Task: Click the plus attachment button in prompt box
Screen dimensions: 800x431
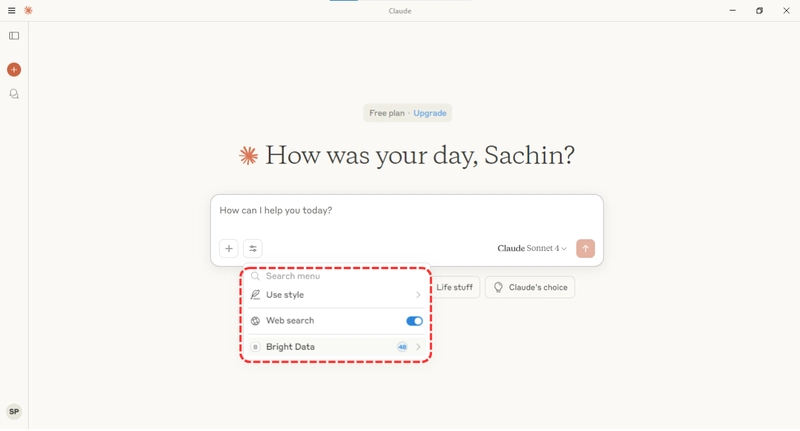Action: coord(229,248)
